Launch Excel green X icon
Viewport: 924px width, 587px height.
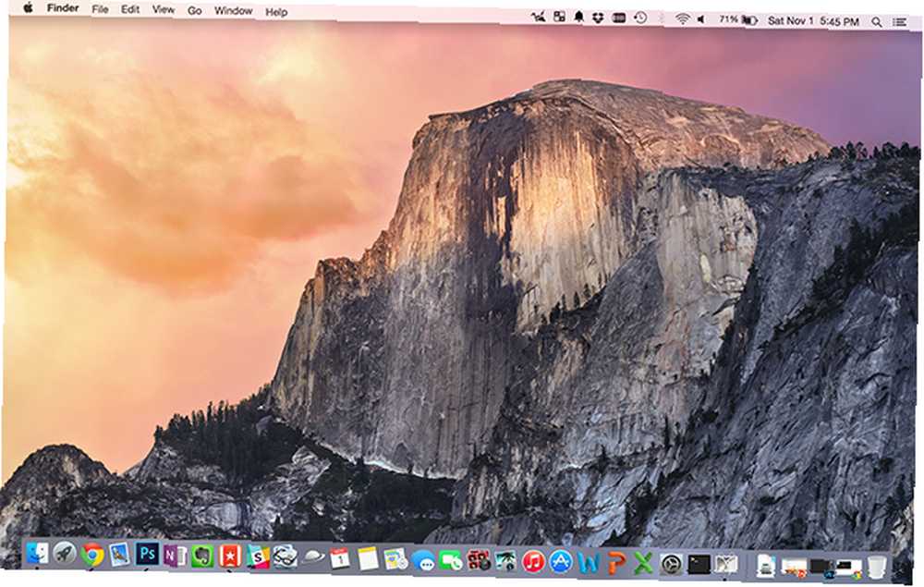click(x=643, y=564)
